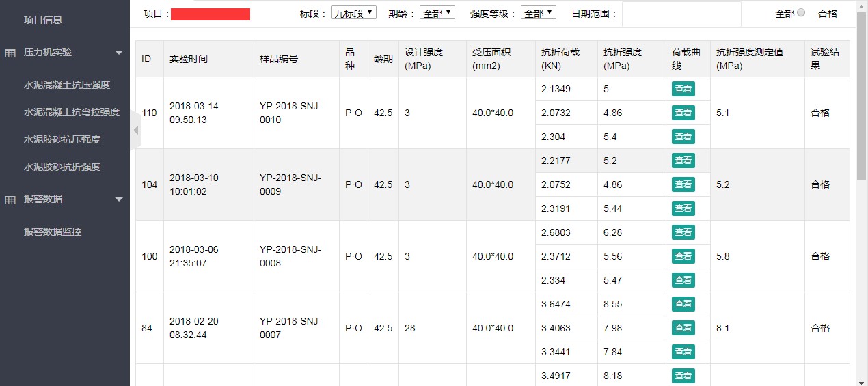View load curve for 3.3441 KN
The width and height of the screenshot is (868, 386).
point(683,352)
